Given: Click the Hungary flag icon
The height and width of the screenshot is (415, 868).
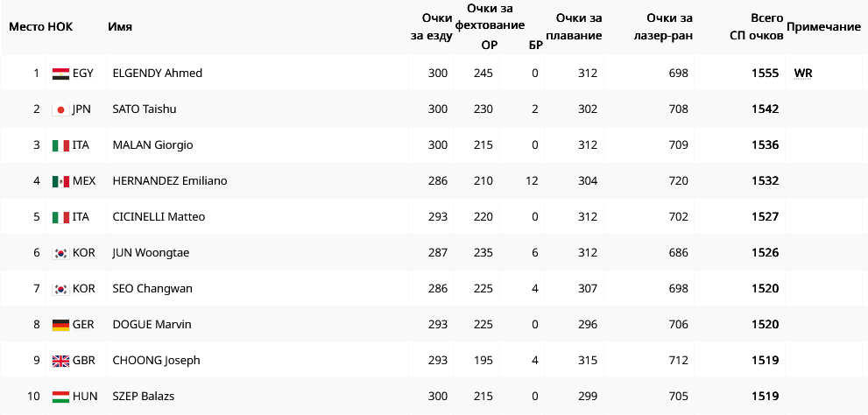Looking at the screenshot, I should pos(60,397).
